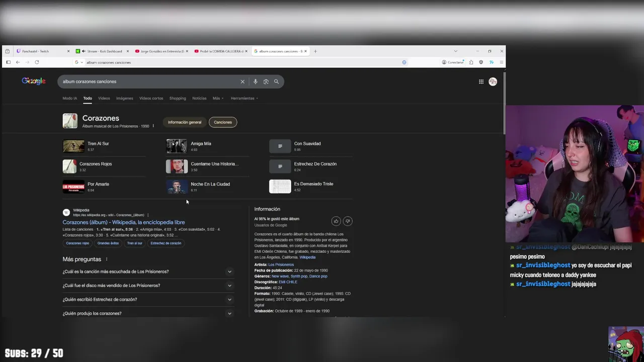This screenshot has width=644, height=362.
Task: Open the song Corazones Rojos
Action: point(104,166)
